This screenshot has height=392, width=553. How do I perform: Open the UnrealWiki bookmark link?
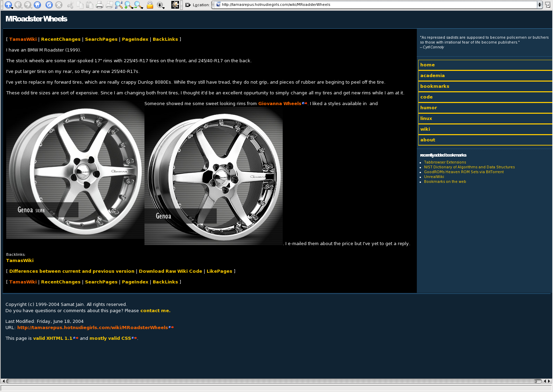pos(434,177)
